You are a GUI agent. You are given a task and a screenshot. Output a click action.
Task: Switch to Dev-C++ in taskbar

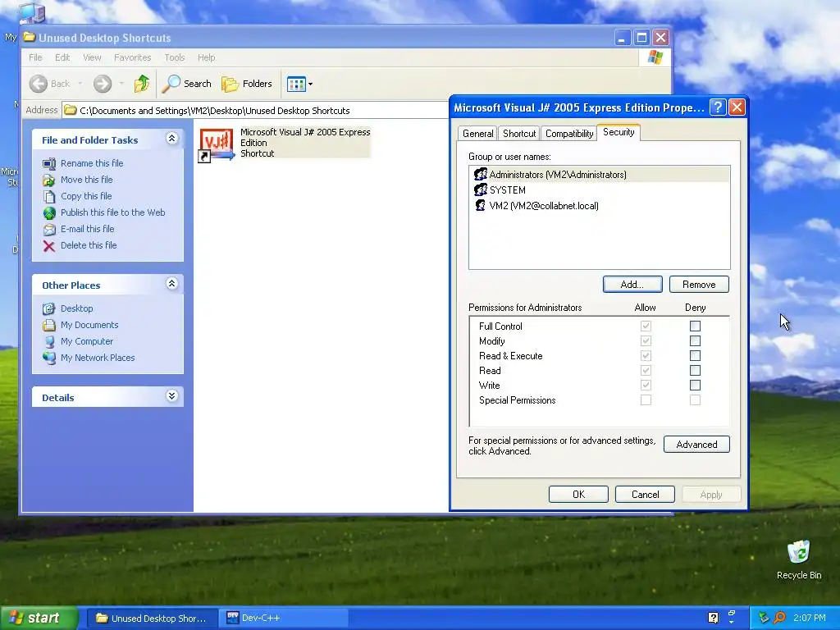click(x=283, y=619)
